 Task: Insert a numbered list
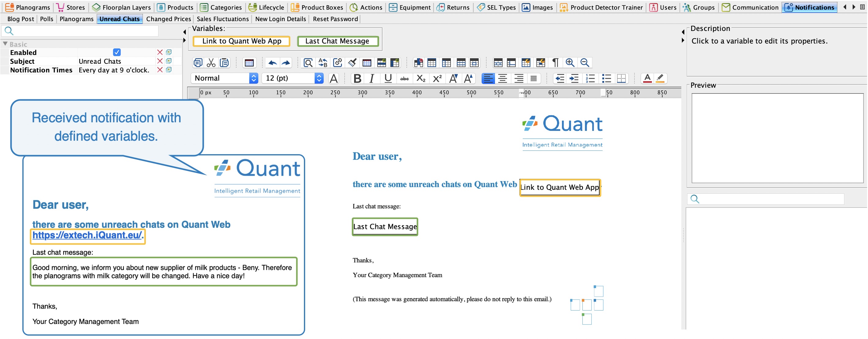click(x=590, y=78)
